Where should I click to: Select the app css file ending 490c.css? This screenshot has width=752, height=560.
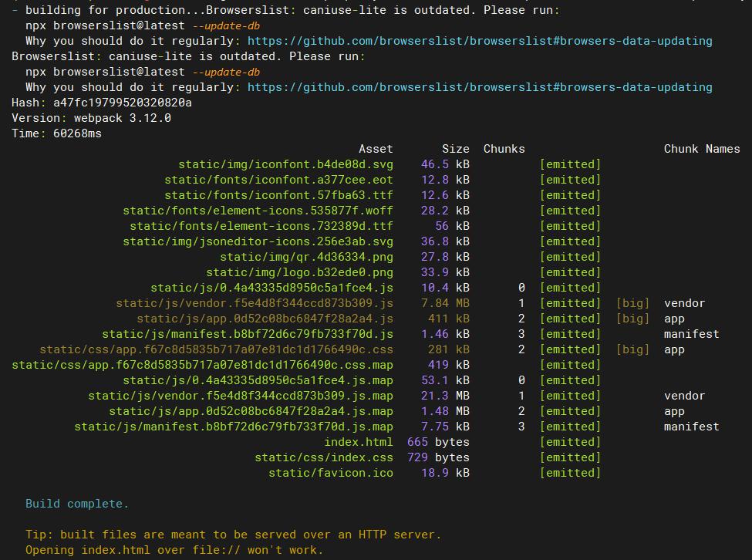(216, 349)
